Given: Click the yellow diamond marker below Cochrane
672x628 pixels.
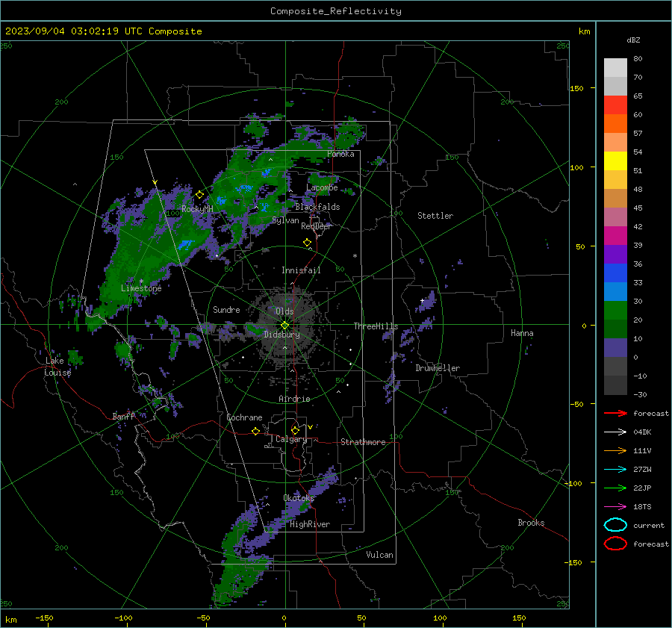Looking at the screenshot, I should click(256, 431).
